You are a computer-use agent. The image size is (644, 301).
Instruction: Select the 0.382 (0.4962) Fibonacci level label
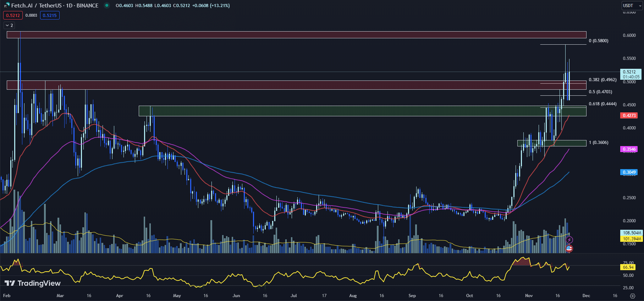[x=602, y=80]
